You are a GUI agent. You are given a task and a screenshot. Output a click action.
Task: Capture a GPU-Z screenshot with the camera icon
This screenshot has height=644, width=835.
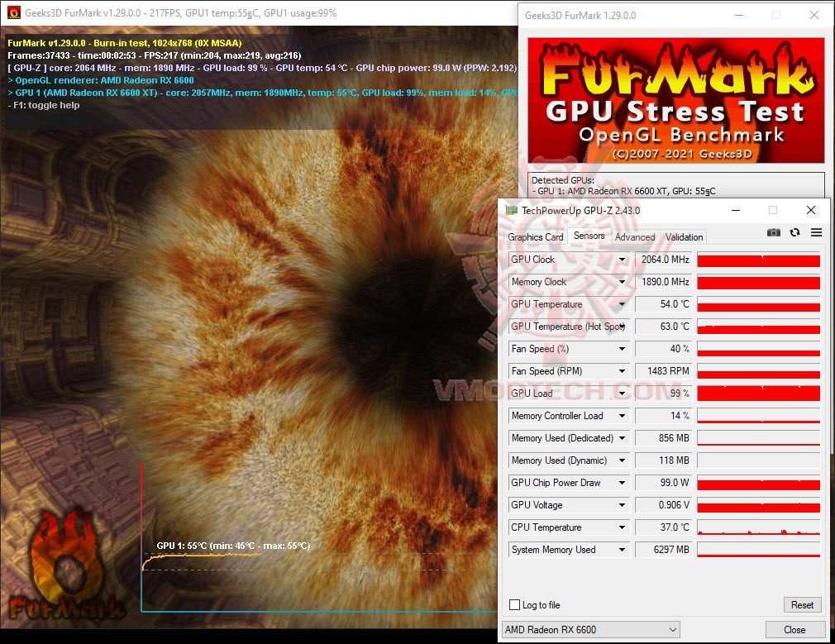coord(774,233)
